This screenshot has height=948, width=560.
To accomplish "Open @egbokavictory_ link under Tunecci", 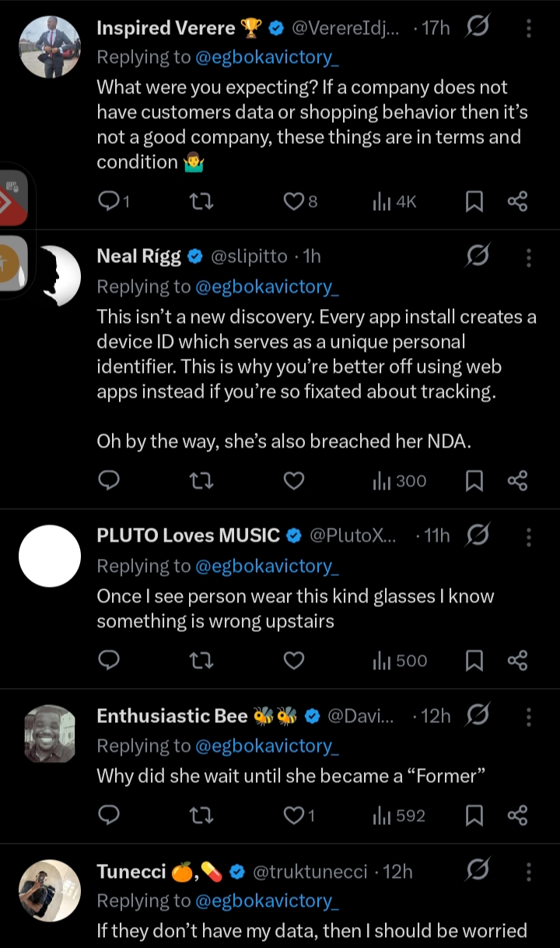I will coord(268,901).
